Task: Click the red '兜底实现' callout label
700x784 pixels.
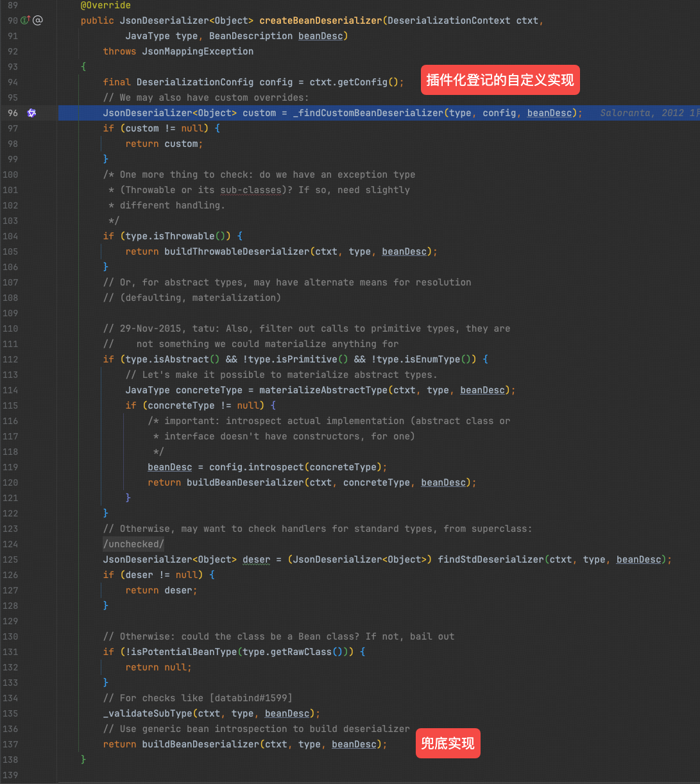Action: click(x=448, y=743)
